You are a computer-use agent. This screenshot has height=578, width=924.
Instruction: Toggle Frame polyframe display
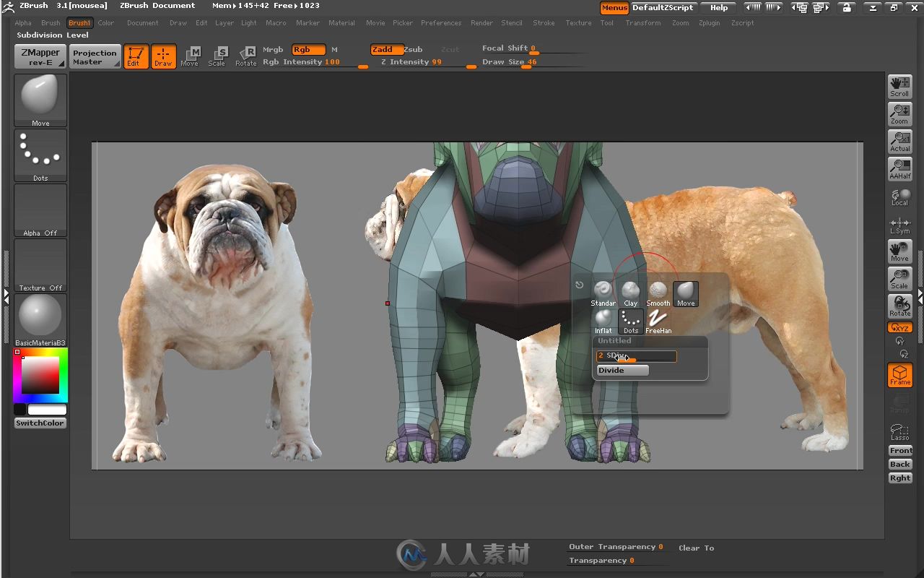click(900, 375)
